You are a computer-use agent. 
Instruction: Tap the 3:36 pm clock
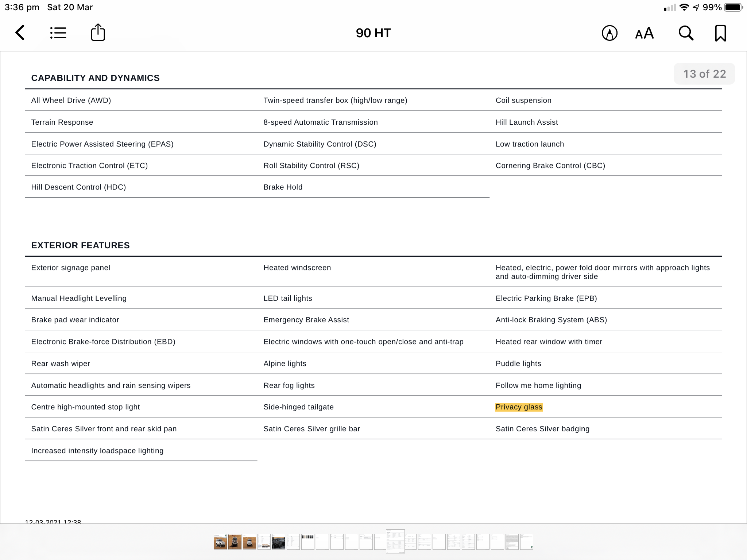point(22,7)
